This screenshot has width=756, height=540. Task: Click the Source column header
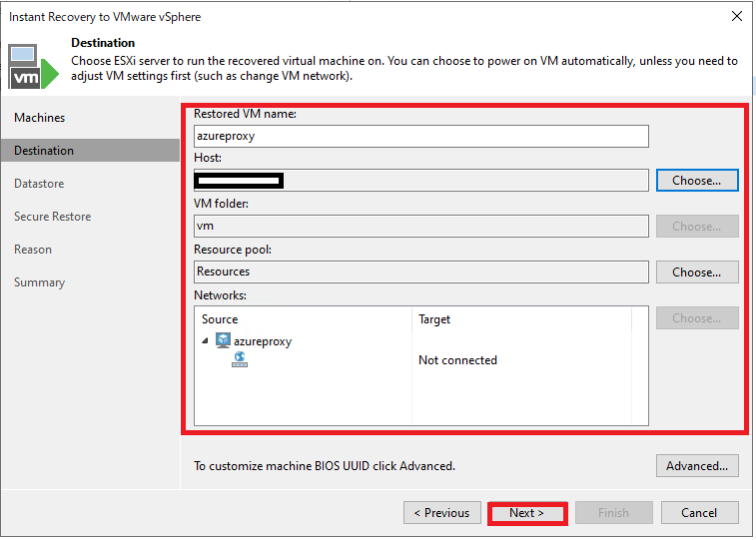[220, 319]
